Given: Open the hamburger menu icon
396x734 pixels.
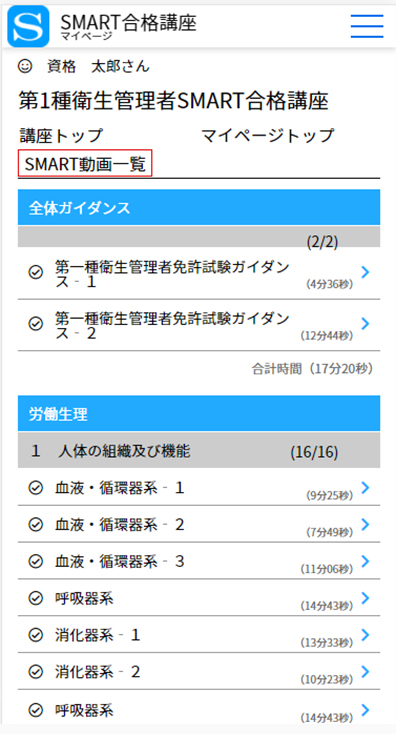Looking at the screenshot, I should coord(367,26).
